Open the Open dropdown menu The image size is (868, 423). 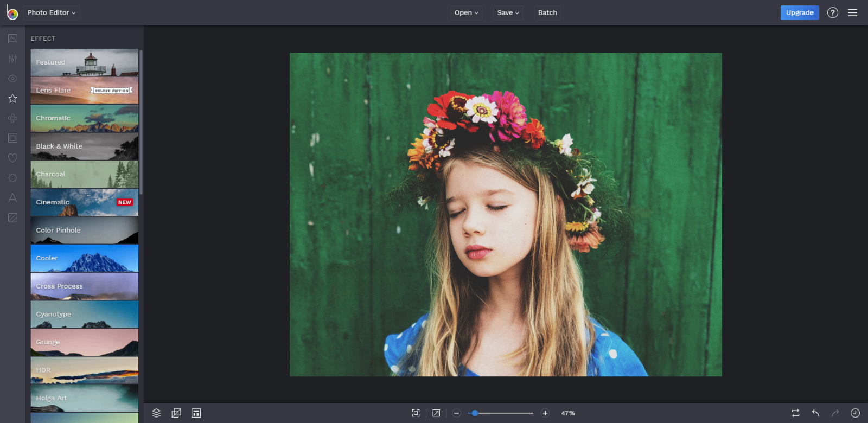pos(467,12)
